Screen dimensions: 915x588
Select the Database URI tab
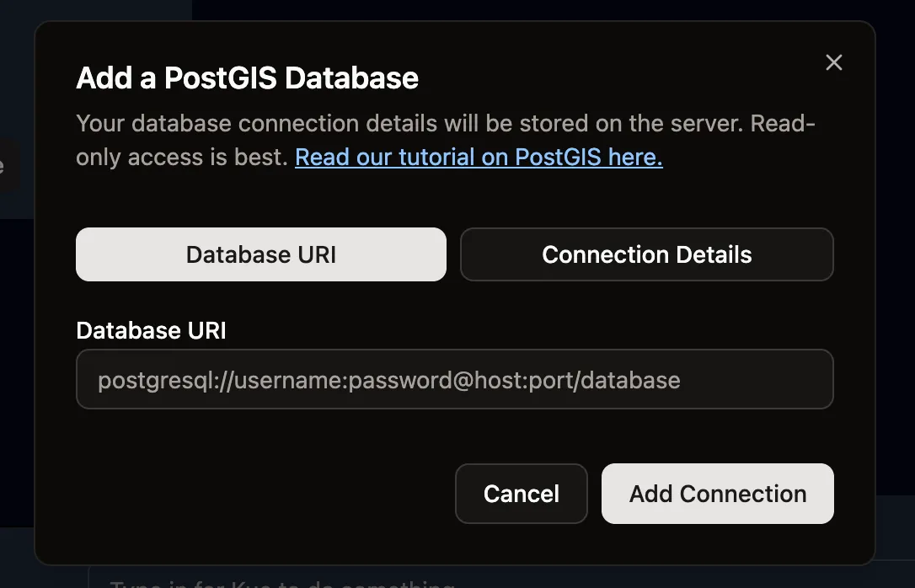[261, 254]
